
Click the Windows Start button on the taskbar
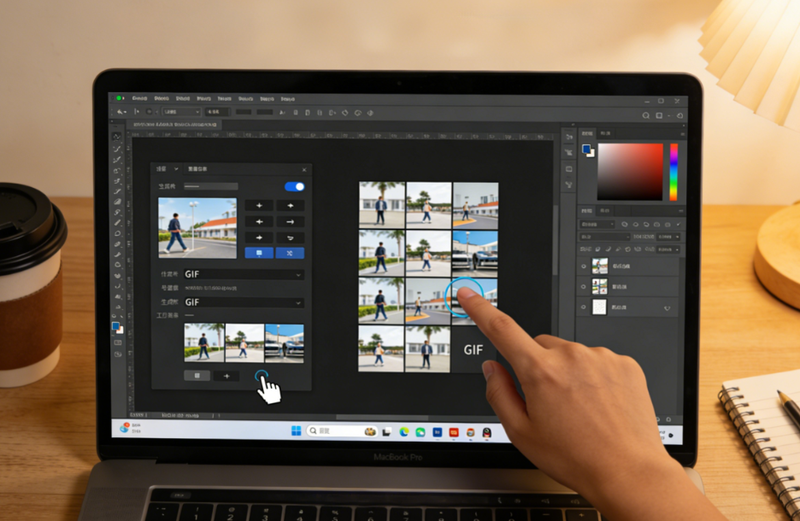point(295,431)
